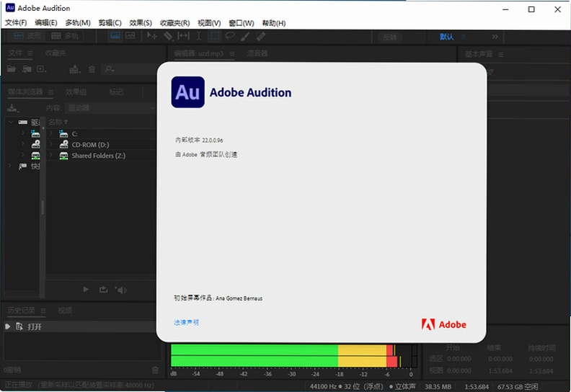The image size is (571, 392).
Task: Switch to the 效果组 tab
Action: (x=76, y=92)
